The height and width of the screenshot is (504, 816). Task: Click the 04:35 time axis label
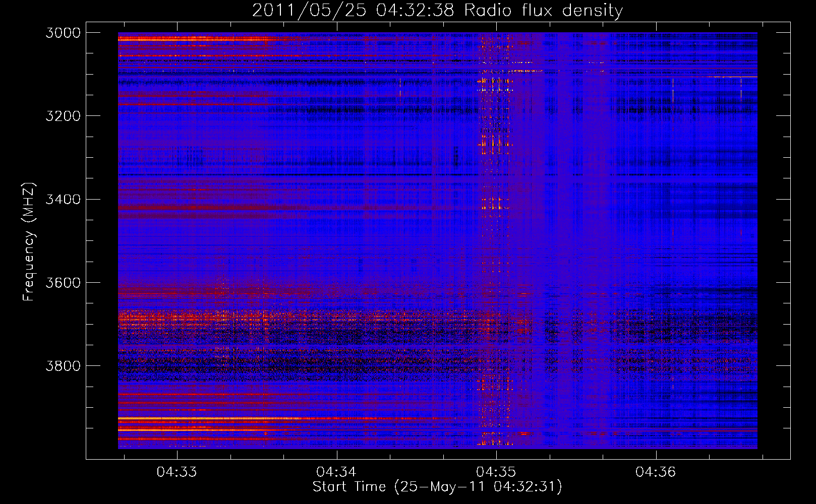pyautogui.click(x=496, y=472)
